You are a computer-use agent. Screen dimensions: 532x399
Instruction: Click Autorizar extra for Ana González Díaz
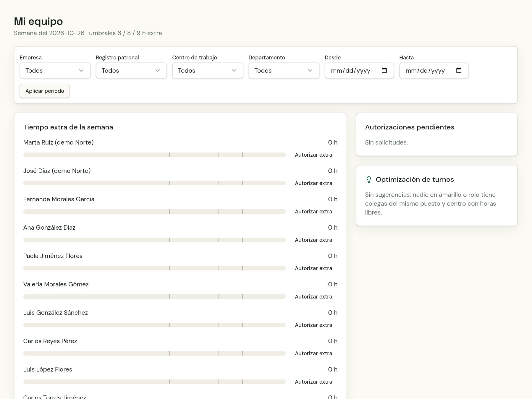coord(313,240)
